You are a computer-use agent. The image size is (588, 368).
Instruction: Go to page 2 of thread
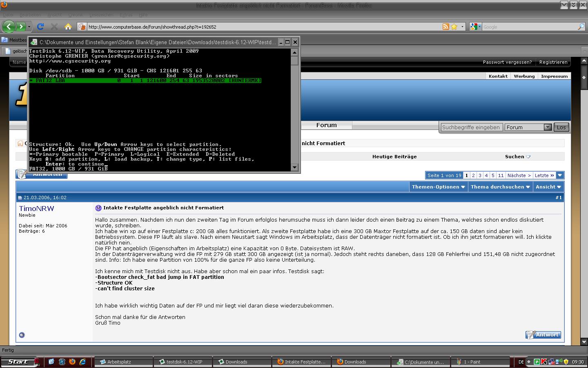click(x=473, y=175)
